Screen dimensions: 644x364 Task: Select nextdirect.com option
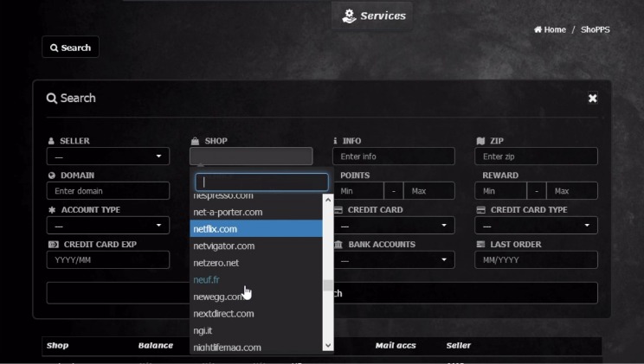pos(256,314)
